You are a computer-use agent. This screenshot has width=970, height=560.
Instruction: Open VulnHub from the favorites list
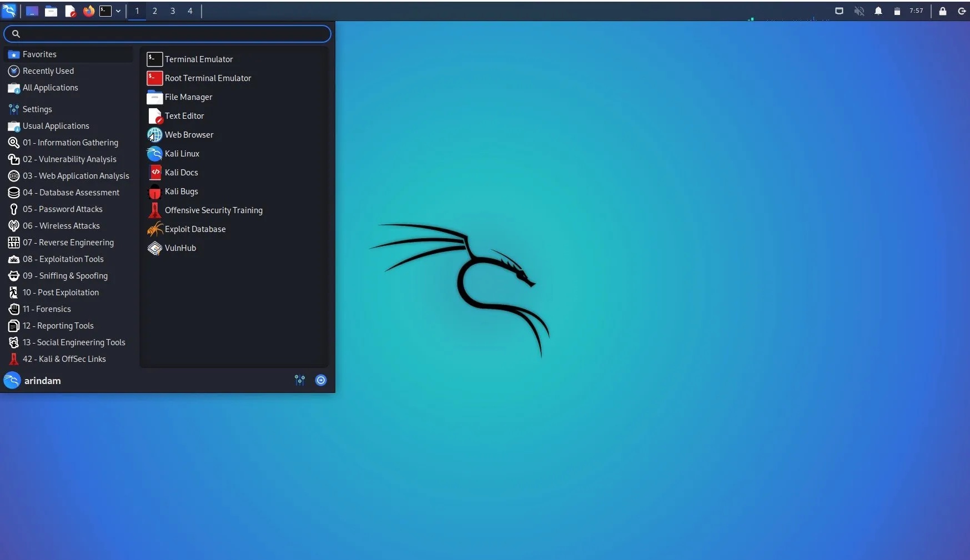180,248
